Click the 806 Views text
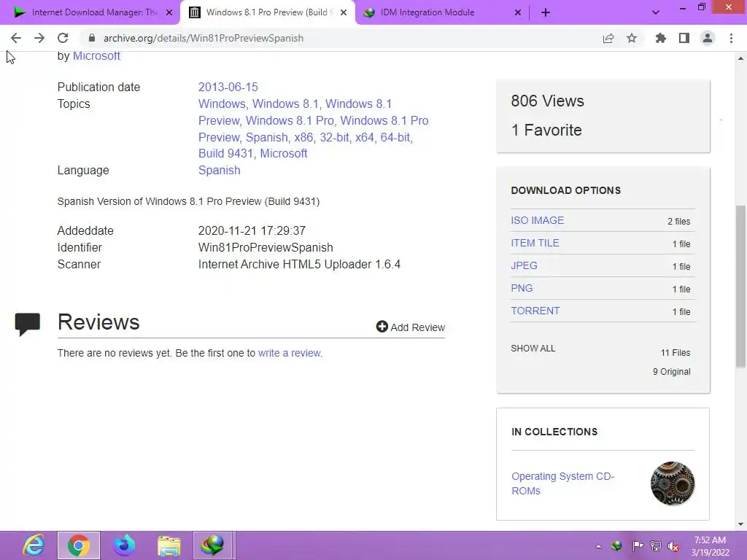This screenshot has height=560, width=747. pos(547,101)
